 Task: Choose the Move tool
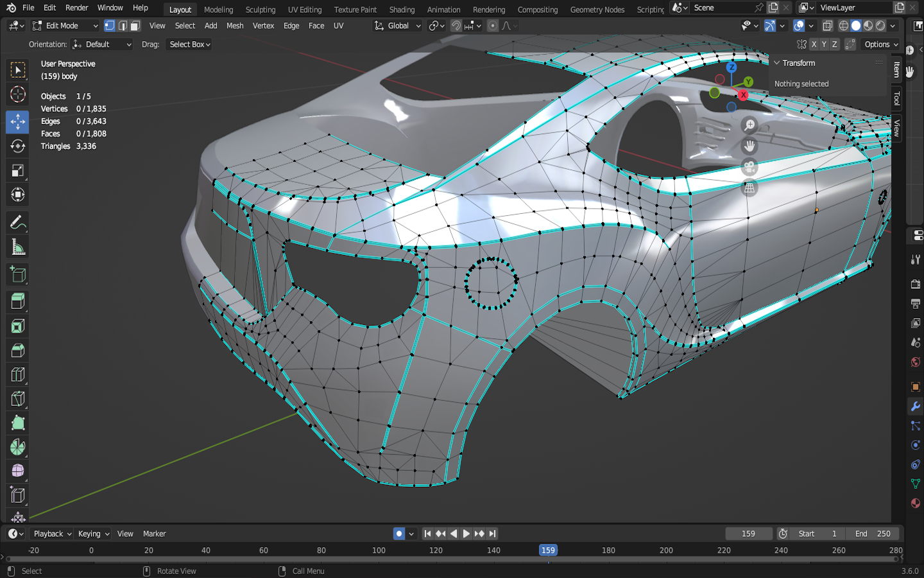tap(17, 121)
